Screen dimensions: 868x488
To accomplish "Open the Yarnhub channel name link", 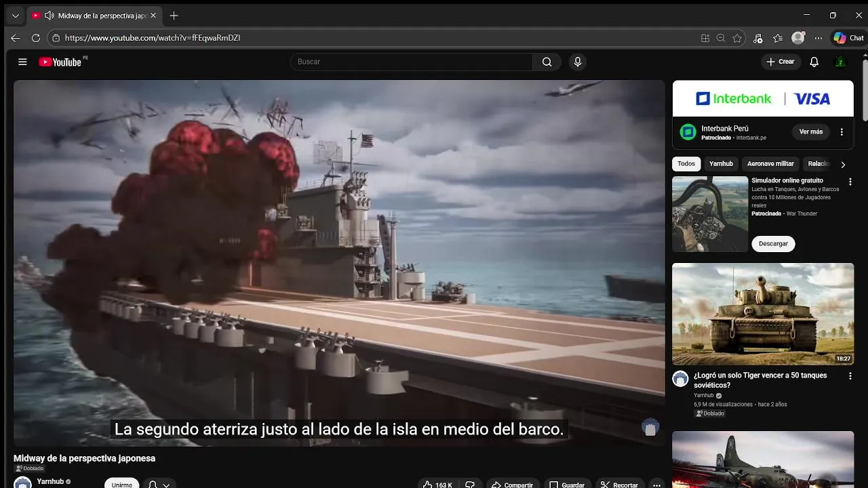I will 50,482.
